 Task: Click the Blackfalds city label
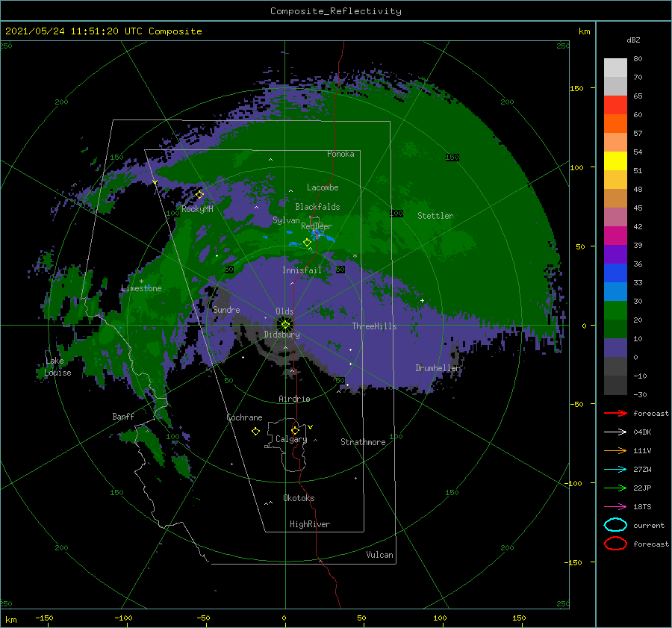tap(317, 207)
